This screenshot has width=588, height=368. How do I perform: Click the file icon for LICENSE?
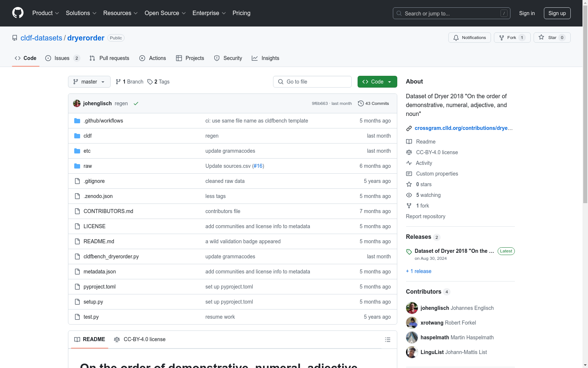click(77, 226)
